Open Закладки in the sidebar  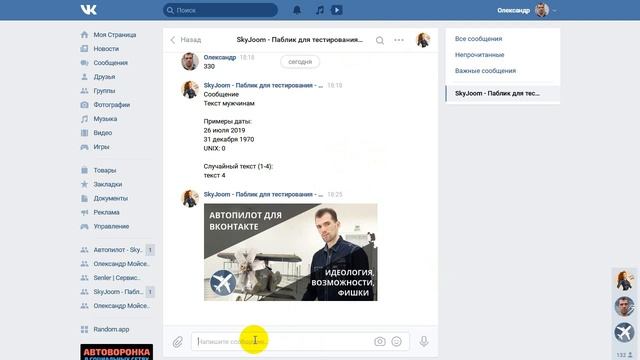coord(108,184)
